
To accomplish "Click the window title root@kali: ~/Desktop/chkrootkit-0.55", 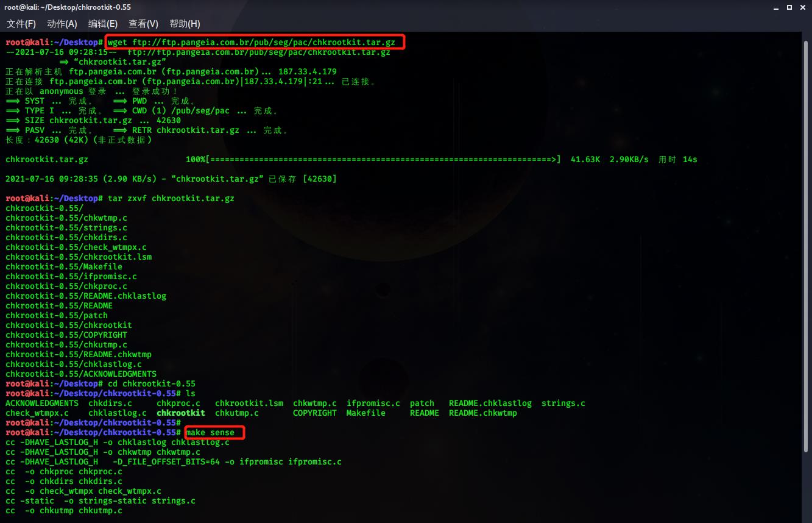I will coord(68,7).
